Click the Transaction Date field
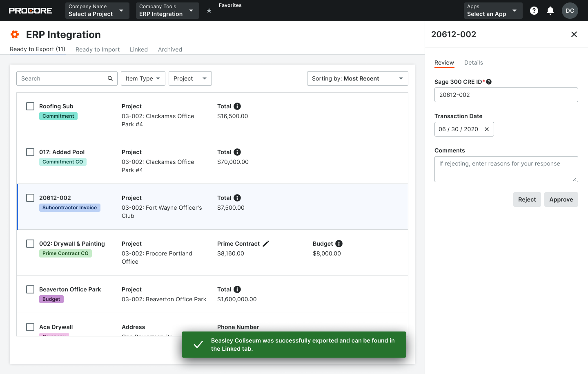This screenshot has height=374, width=588. [464, 129]
